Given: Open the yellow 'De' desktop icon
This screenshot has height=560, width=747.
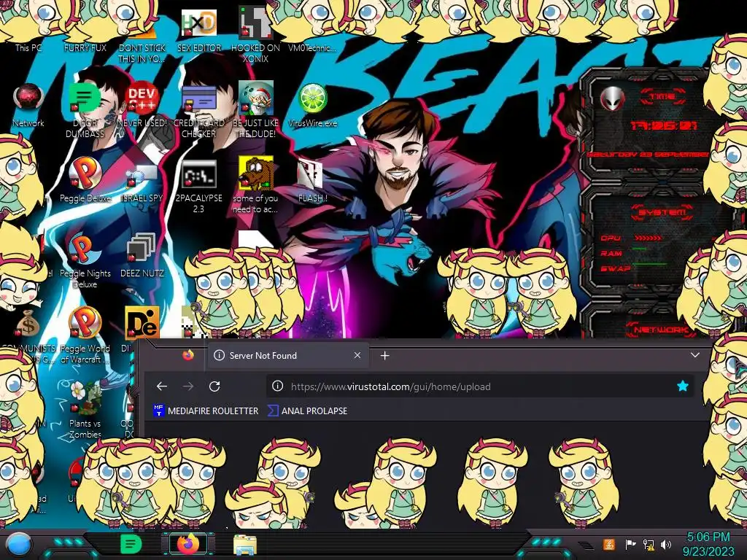Looking at the screenshot, I should [142, 323].
